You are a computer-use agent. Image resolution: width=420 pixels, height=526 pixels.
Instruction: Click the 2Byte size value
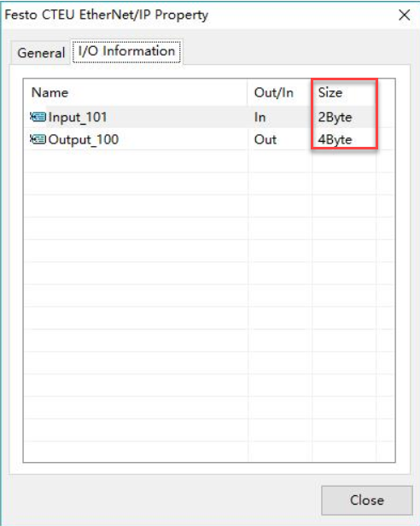(x=335, y=117)
